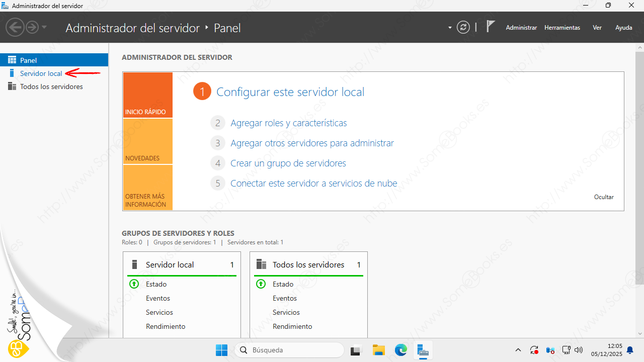Select the NOVEDADES tile

147,142
